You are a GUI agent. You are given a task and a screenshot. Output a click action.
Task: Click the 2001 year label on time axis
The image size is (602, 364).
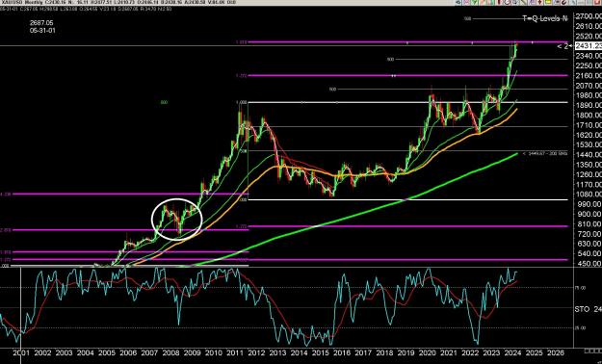(x=21, y=352)
